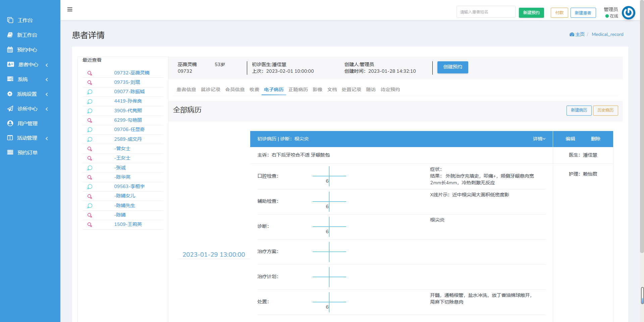Click the 系统 server icon
Image resolution: width=644 pixels, height=322 pixels.
pyautogui.click(x=10, y=79)
